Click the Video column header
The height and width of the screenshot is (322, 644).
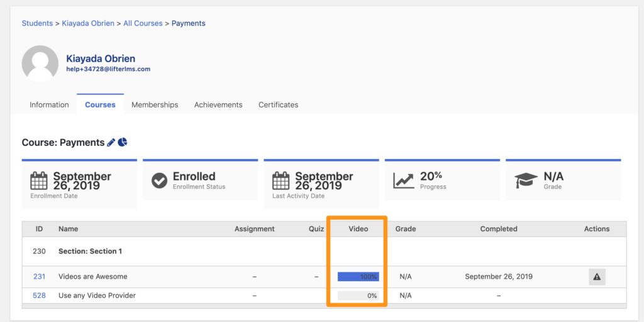pos(358,229)
